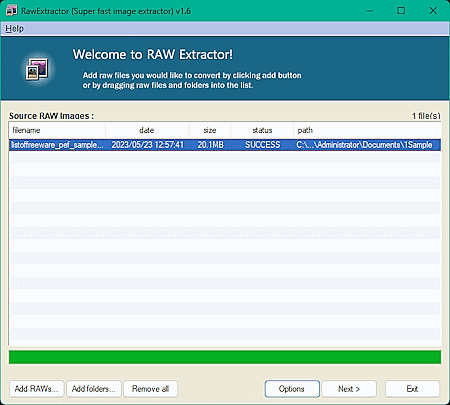Click Remove all to clear list

pos(150,389)
